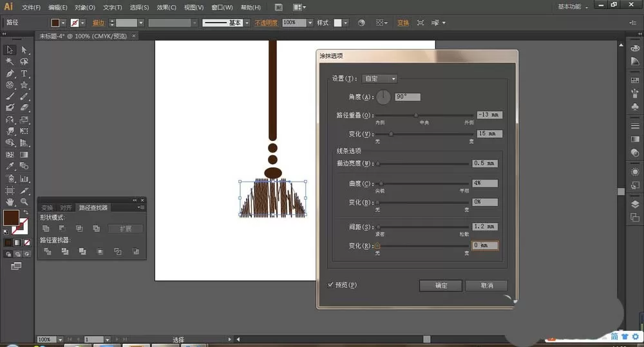Select the Star shape tool
The width and height of the screenshot is (644, 347).
[x=24, y=85]
